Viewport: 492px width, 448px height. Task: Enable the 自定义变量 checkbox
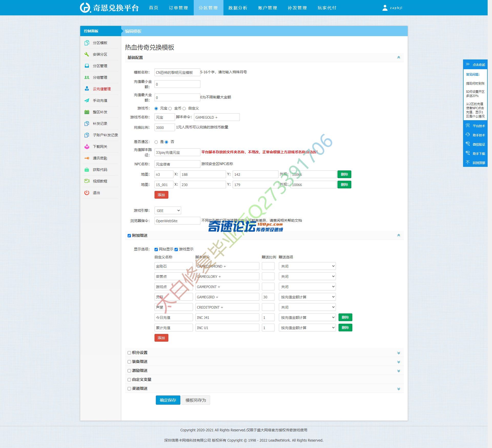(x=129, y=380)
